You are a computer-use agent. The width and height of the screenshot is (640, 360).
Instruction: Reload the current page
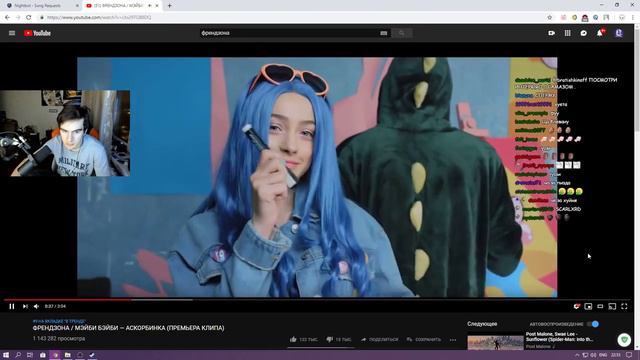coord(29,18)
